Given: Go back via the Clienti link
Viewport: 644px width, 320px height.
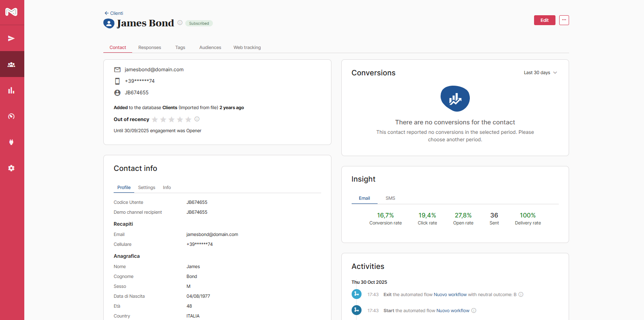Looking at the screenshot, I should pos(114,13).
